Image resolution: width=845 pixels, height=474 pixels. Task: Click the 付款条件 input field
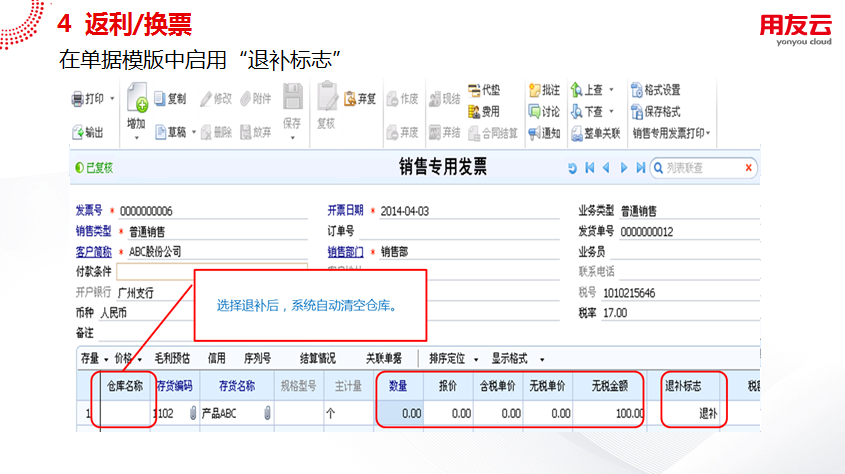pyautogui.click(x=212, y=271)
